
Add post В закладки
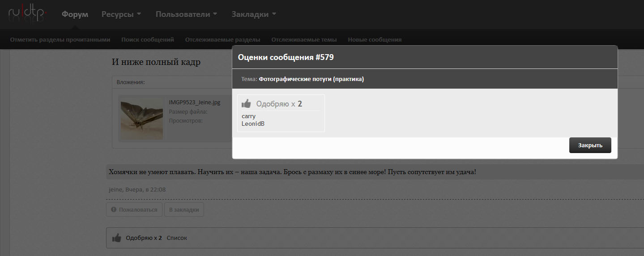click(183, 209)
